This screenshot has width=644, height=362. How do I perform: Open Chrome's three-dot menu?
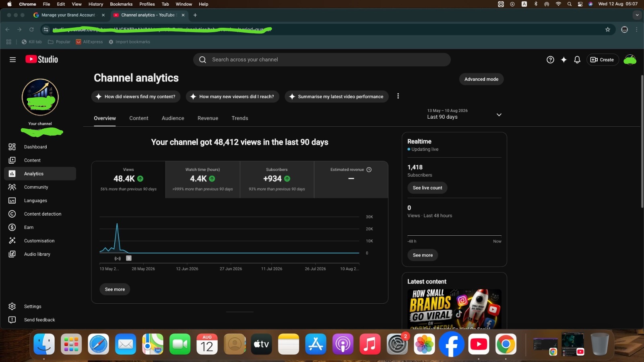[636, 29]
